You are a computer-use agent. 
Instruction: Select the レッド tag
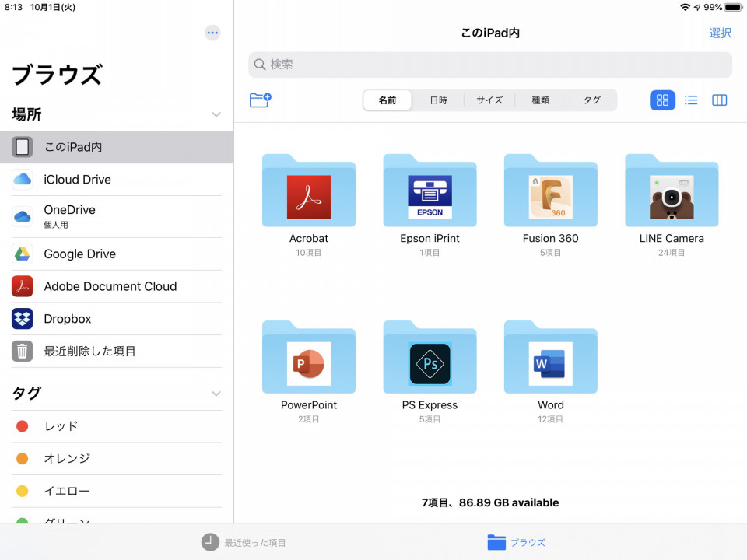tap(117, 426)
